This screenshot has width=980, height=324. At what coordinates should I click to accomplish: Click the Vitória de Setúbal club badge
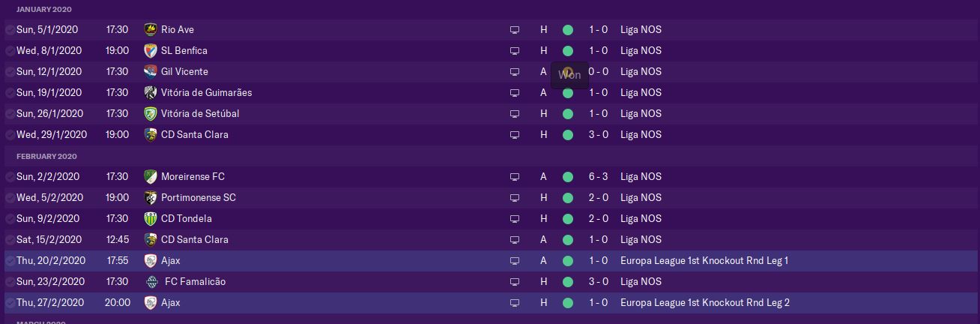click(151, 114)
